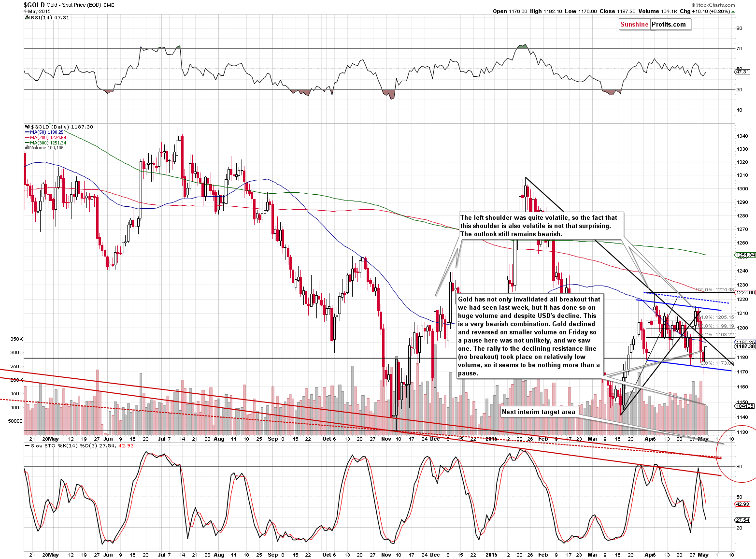Viewport: 756px width, 559px height.
Task: Click the RSI(14) 47.31 indicator label
Action: click(48, 17)
